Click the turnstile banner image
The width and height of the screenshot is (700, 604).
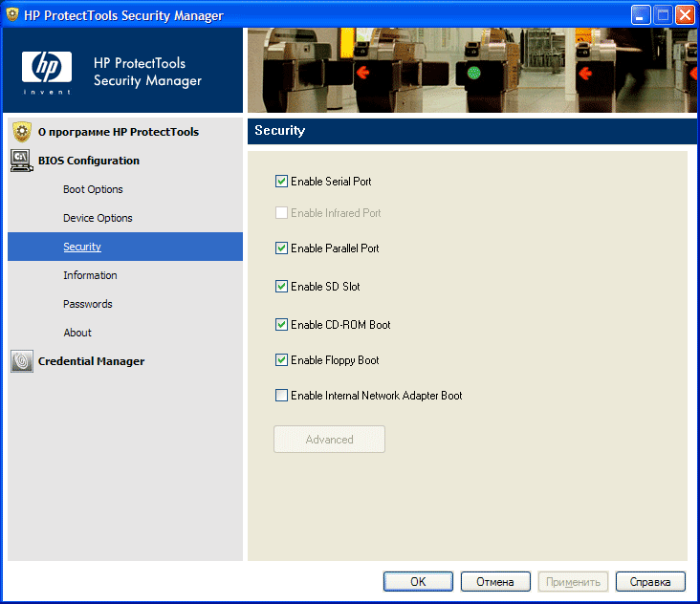[x=471, y=70]
